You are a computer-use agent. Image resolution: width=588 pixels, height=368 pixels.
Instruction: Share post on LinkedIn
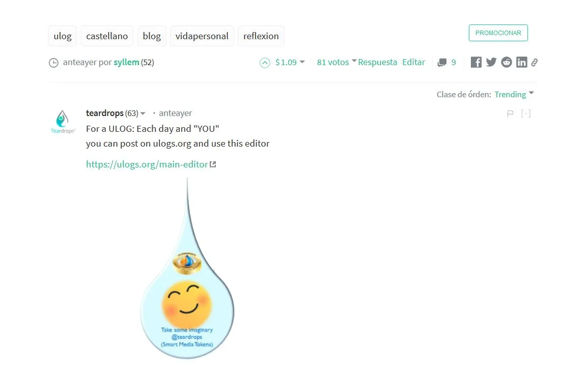521,62
